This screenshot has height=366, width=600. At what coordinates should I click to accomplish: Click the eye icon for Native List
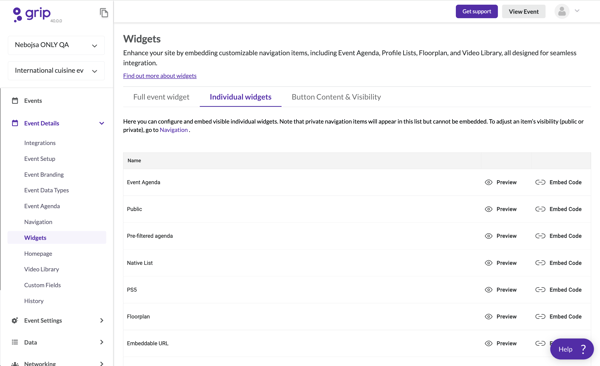[488, 263]
